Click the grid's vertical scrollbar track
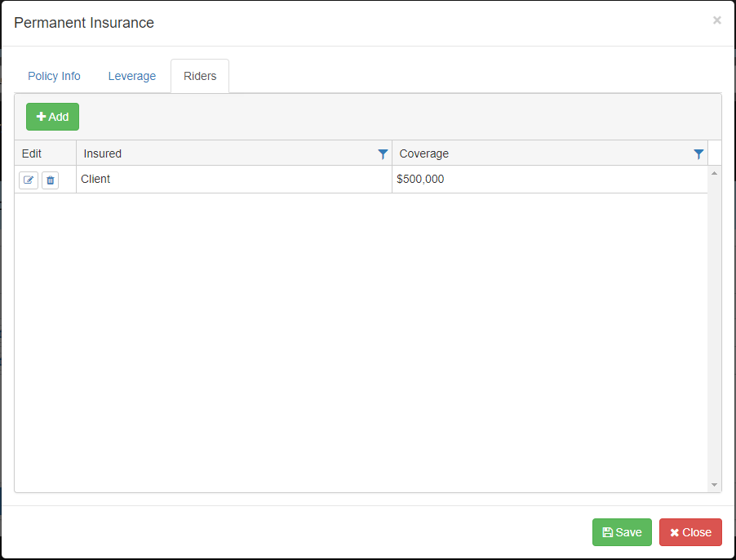Screen dimensions: 736x560 [715, 327]
